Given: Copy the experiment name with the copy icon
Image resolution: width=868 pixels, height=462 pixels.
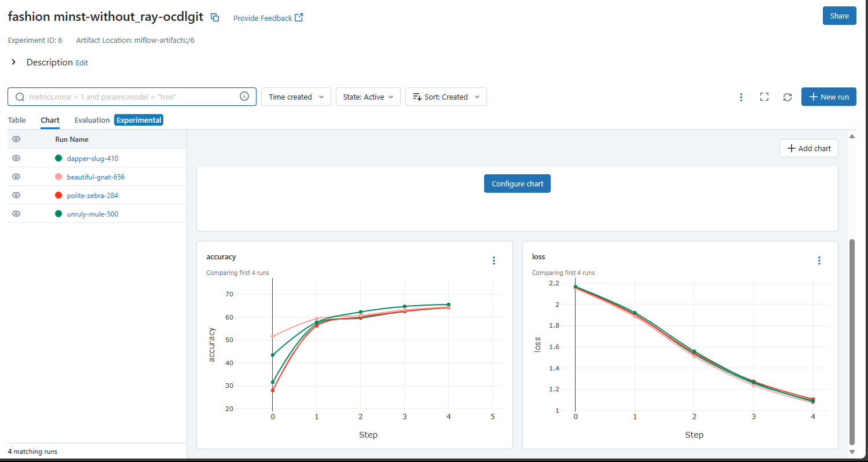Looking at the screenshot, I should [x=215, y=17].
